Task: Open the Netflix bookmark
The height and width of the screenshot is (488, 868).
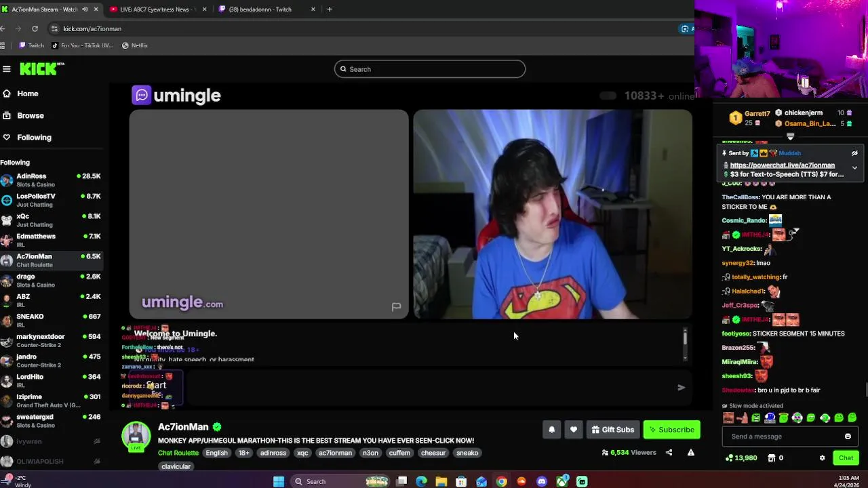Action: pyautogui.click(x=134, y=45)
